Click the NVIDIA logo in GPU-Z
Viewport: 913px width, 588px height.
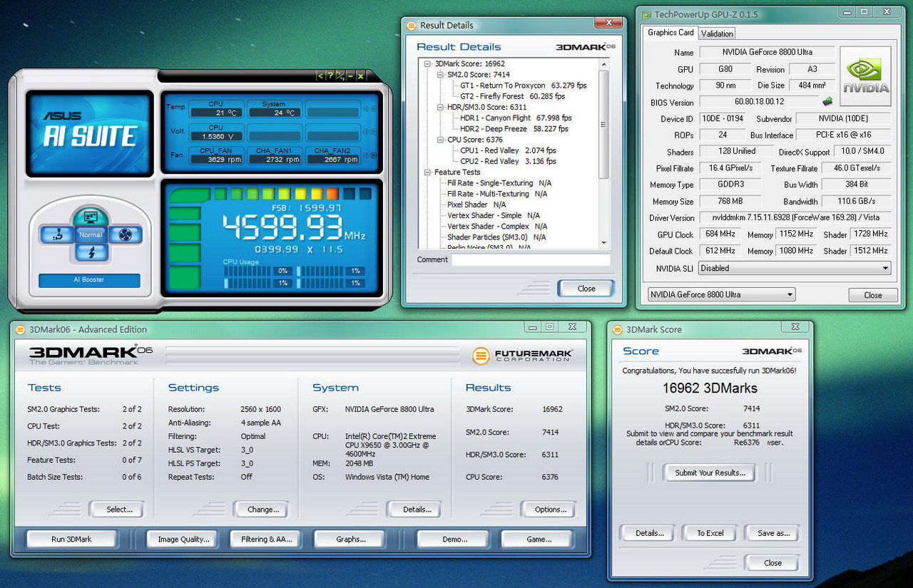(865, 76)
